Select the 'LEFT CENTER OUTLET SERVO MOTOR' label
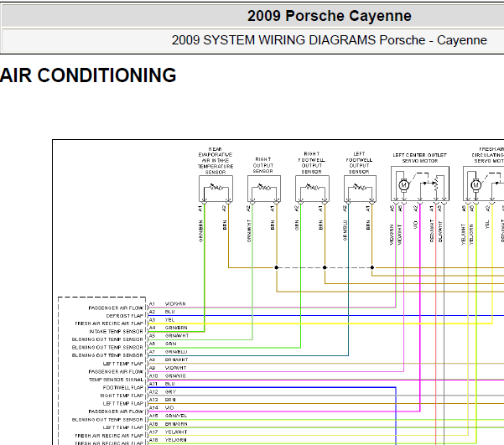The height and width of the screenshot is (445, 504). 420,158
